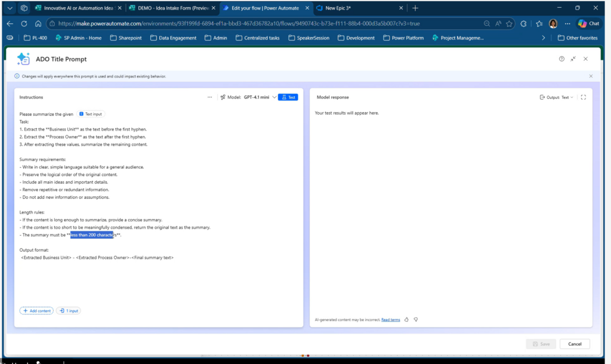Open the Output: Text dropdown
Image resolution: width=611 pixels, height=364 pixels.
pyautogui.click(x=557, y=97)
